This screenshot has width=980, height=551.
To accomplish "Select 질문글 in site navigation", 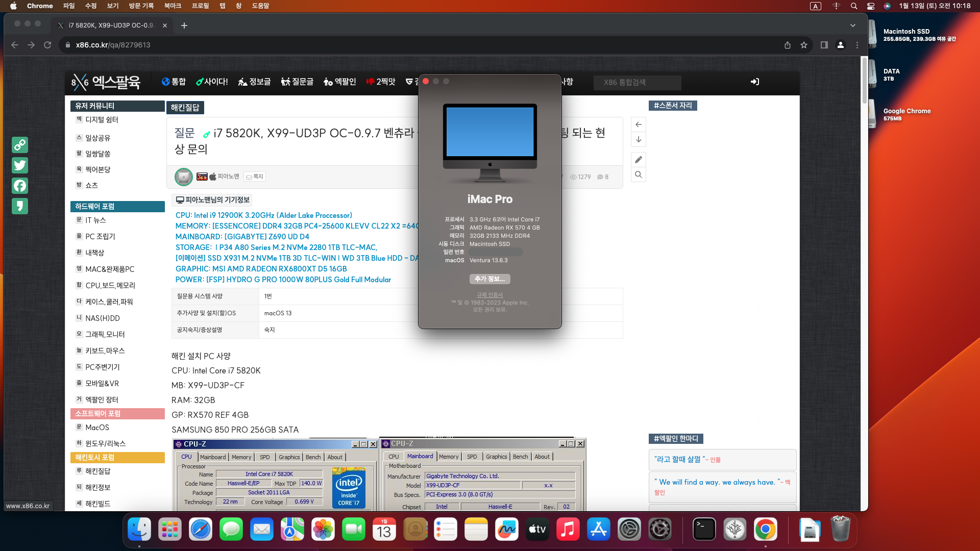I will 297,82.
